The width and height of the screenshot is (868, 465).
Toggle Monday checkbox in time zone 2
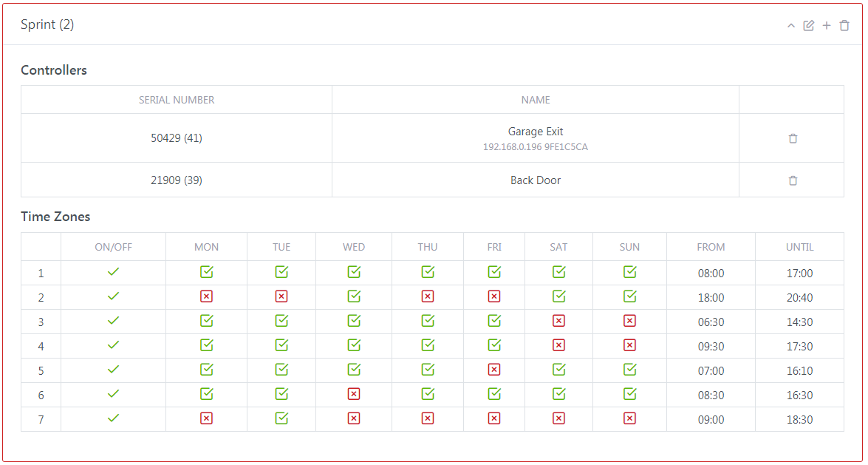(x=207, y=296)
